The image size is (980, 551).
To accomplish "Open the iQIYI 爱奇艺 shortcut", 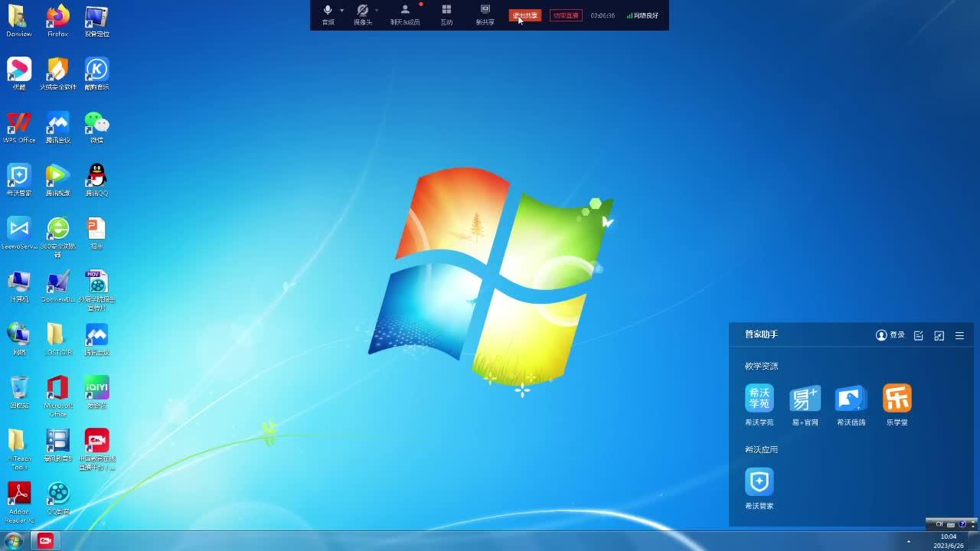I will (x=96, y=392).
